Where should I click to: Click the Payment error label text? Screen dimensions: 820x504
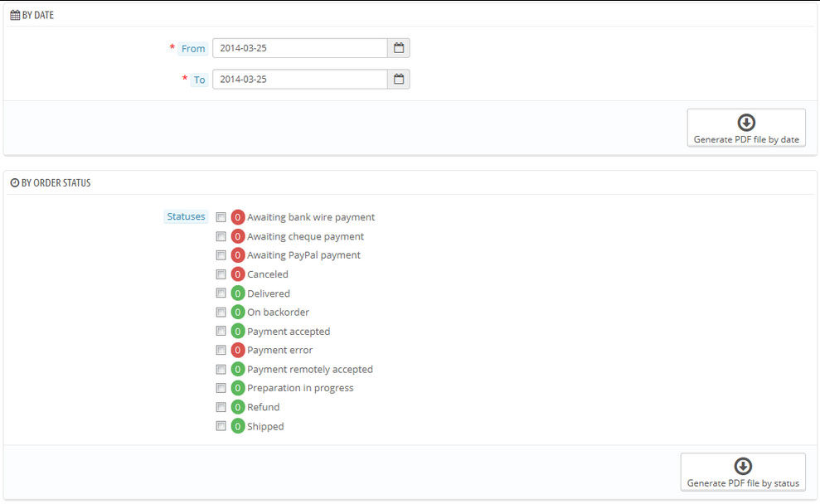279,351
